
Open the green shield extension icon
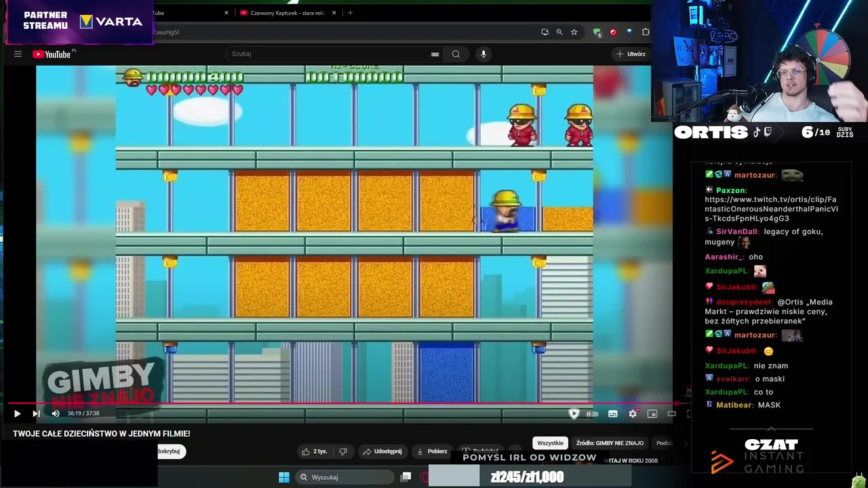597,32
